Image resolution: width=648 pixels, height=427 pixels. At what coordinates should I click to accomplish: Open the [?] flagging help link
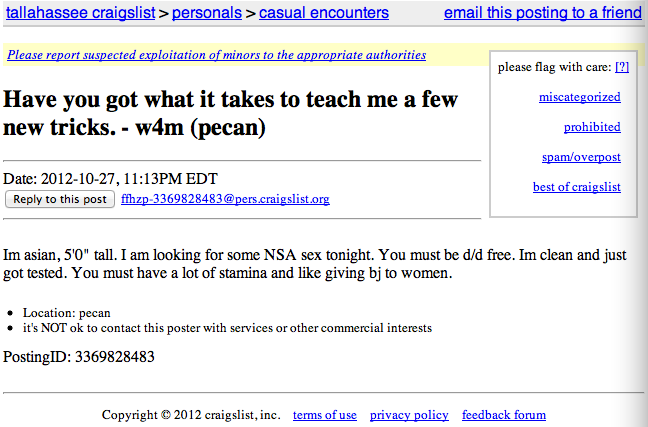(x=622, y=67)
